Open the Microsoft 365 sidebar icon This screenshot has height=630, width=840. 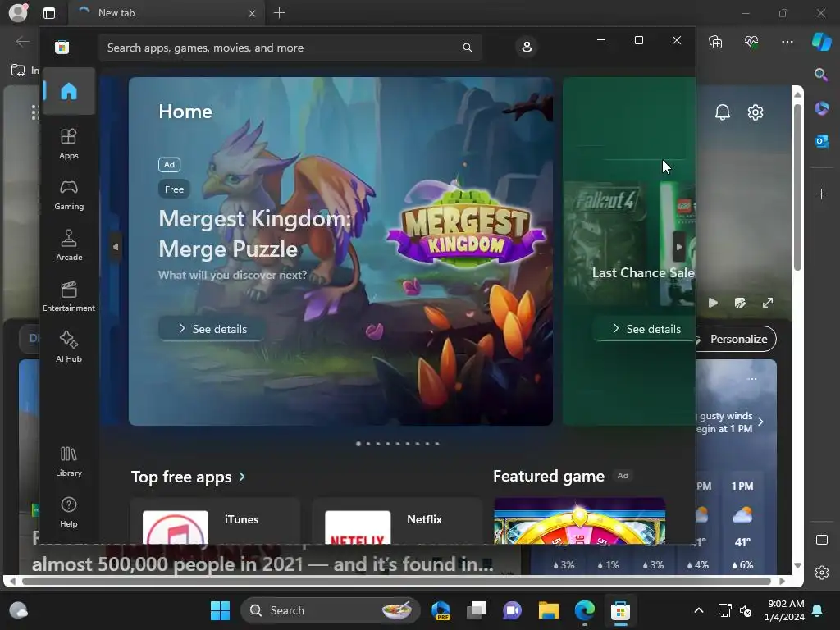pos(821,107)
